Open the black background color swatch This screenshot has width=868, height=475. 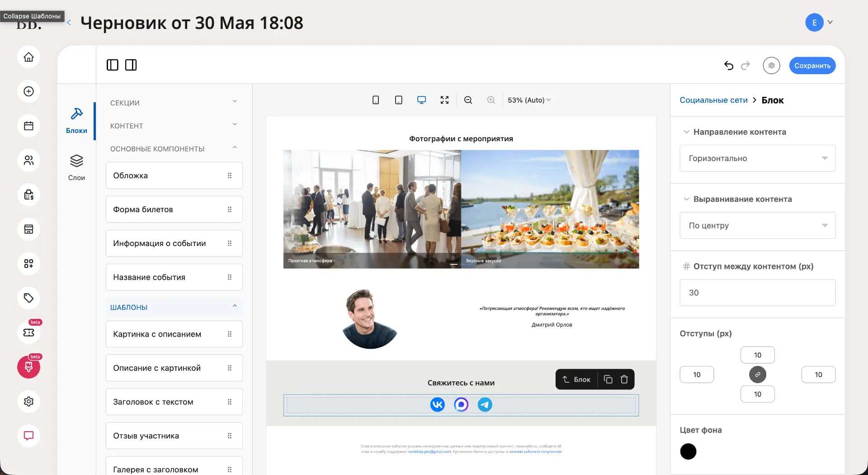point(688,451)
